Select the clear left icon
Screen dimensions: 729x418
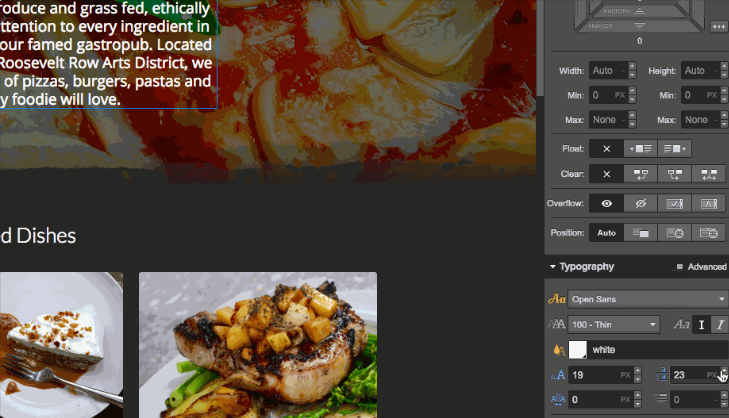[x=640, y=174]
